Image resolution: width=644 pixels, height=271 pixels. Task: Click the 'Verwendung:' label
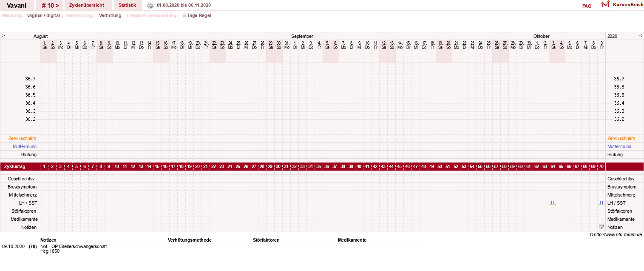[80, 15]
